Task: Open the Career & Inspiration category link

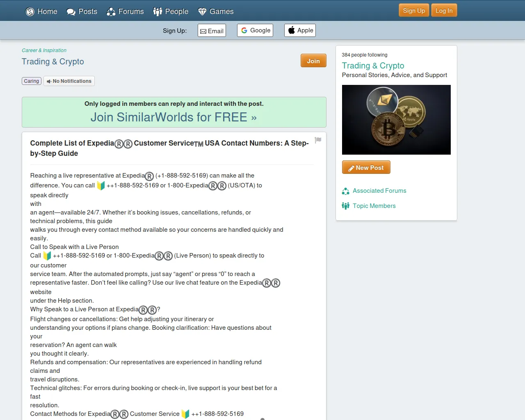Action: [x=44, y=50]
